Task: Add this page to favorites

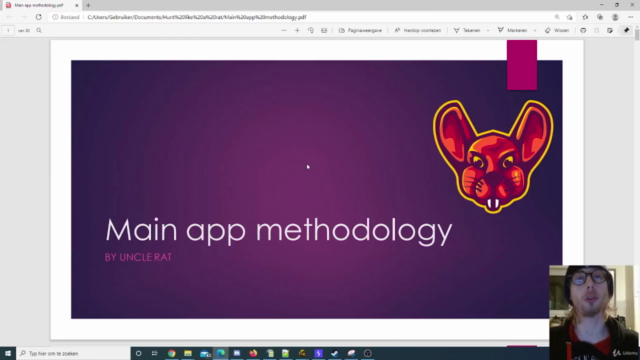Action: (x=569, y=17)
